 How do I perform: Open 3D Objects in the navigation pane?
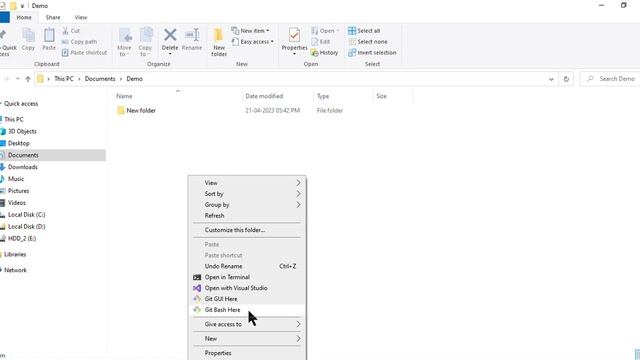tap(22, 131)
